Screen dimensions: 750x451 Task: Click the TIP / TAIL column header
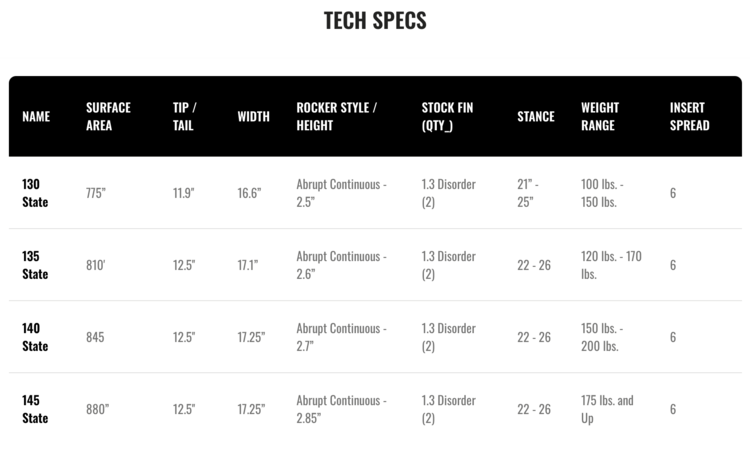coord(183,116)
